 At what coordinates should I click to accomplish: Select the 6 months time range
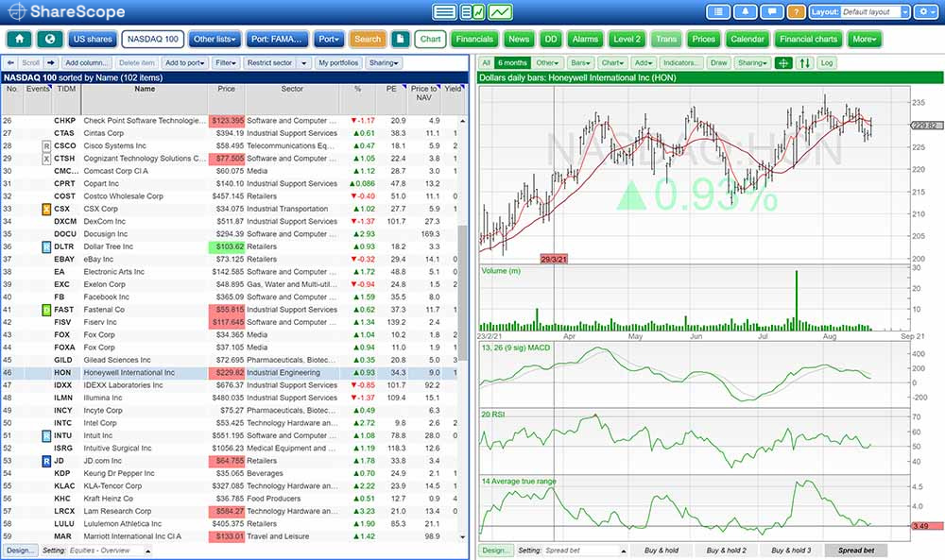(510, 63)
